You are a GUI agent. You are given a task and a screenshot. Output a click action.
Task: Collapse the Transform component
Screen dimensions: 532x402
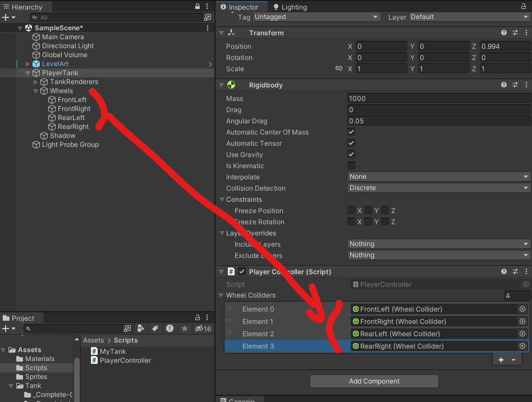222,33
